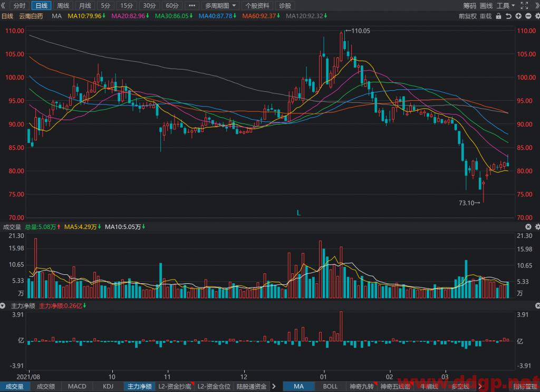Select the 30分 timeframe
This screenshot has width=540, height=392.
click(x=149, y=5)
